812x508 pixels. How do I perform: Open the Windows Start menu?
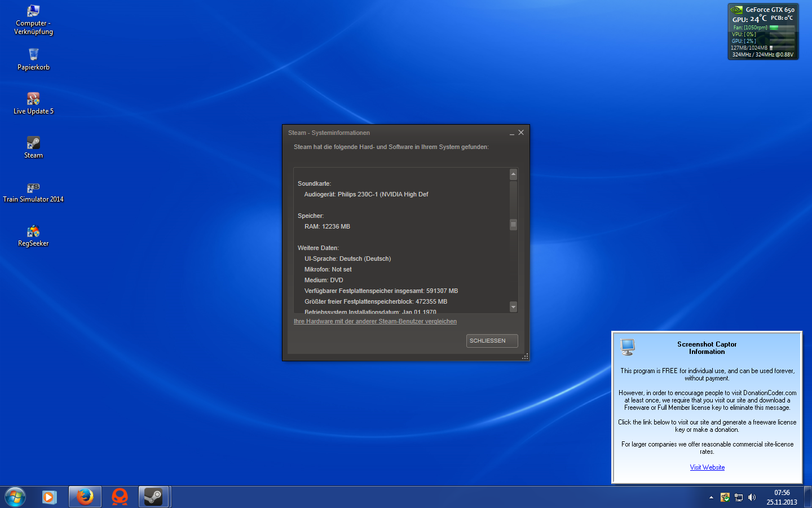click(15, 497)
